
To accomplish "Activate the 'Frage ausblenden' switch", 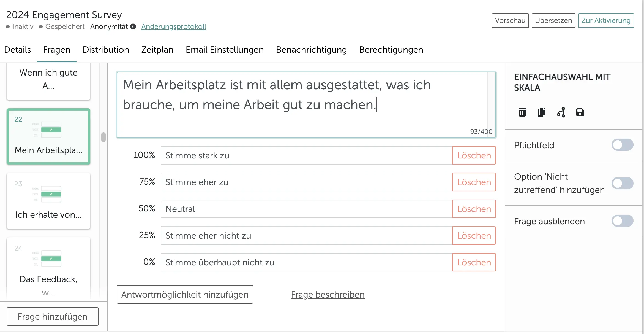I will [623, 221].
